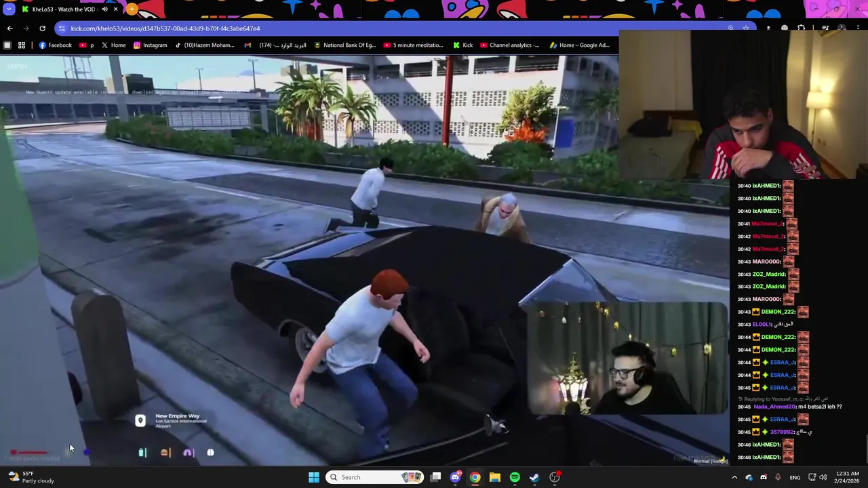Open the apps grid bookmark icon

pyautogui.click(x=22, y=45)
